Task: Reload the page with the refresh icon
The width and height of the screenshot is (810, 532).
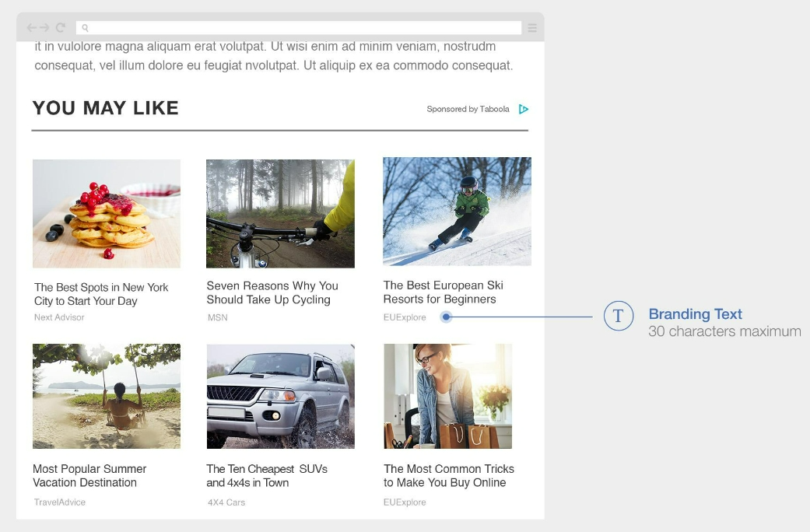Action: 60,28
